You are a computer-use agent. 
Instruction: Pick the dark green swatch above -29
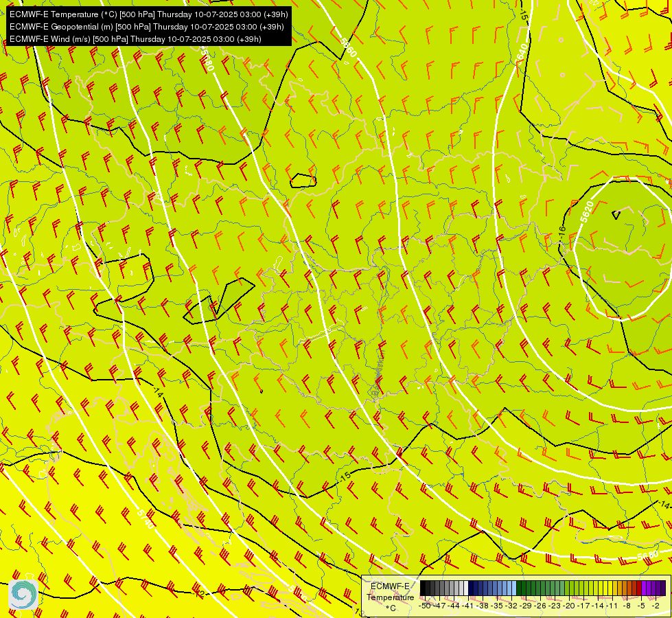point(524,588)
